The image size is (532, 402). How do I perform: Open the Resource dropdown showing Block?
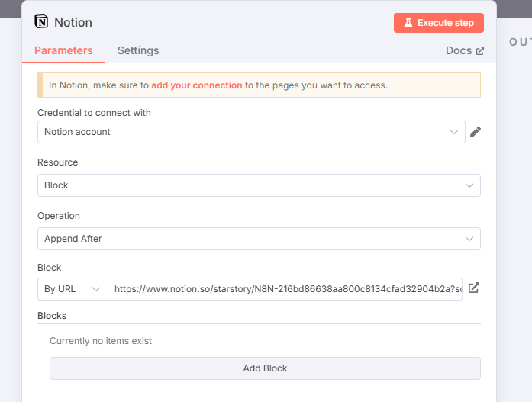[x=259, y=185]
